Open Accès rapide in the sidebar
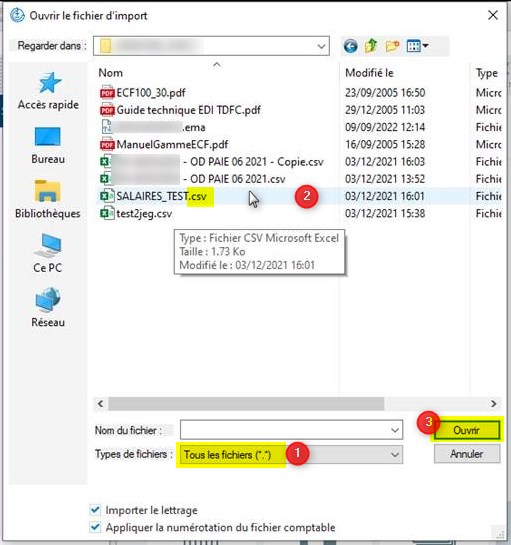The width and height of the screenshot is (511, 545). pos(48,91)
